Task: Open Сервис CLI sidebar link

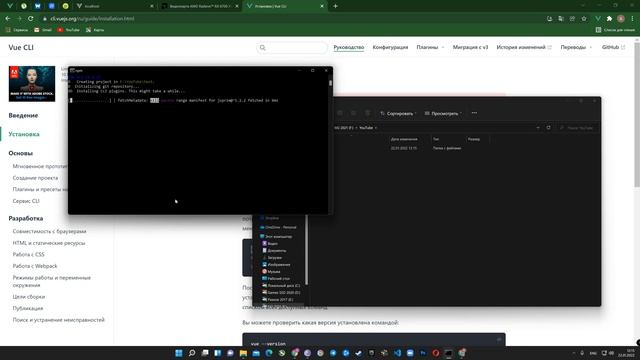Action: [26, 201]
